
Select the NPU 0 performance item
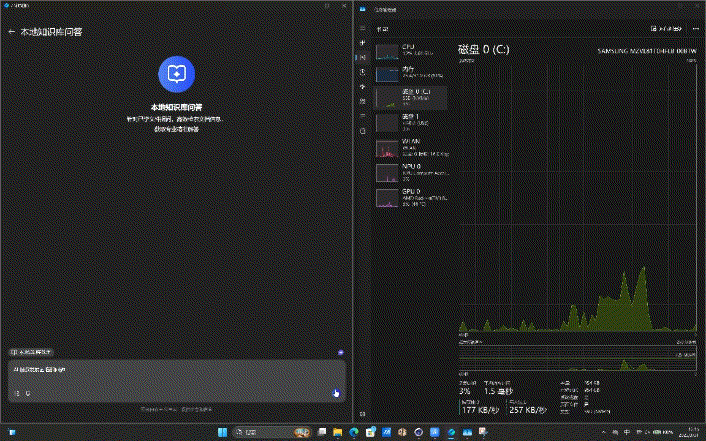click(410, 171)
